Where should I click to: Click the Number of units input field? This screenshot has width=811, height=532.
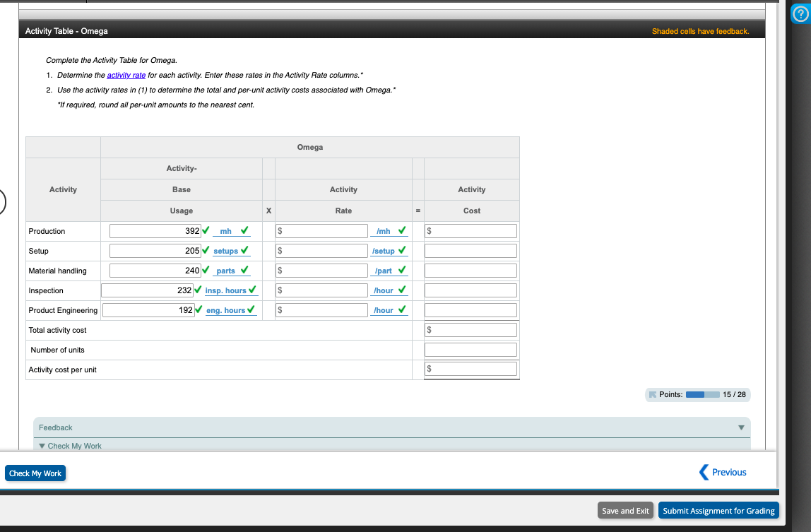(470, 348)
